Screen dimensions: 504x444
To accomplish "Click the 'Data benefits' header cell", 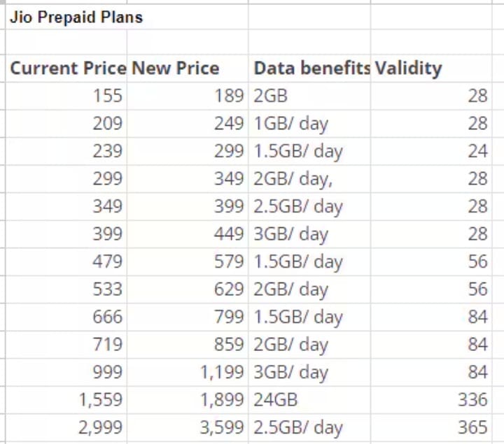I will (x=311, y=68).
